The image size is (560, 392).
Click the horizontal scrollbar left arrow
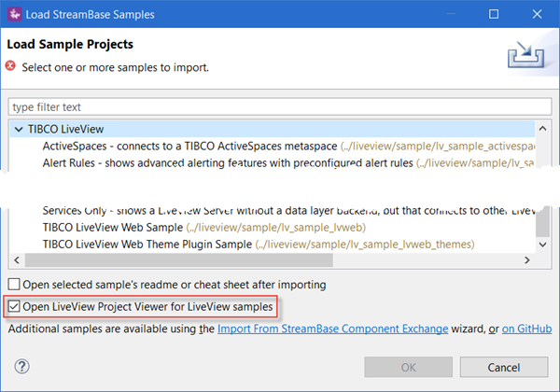point(15,260)
